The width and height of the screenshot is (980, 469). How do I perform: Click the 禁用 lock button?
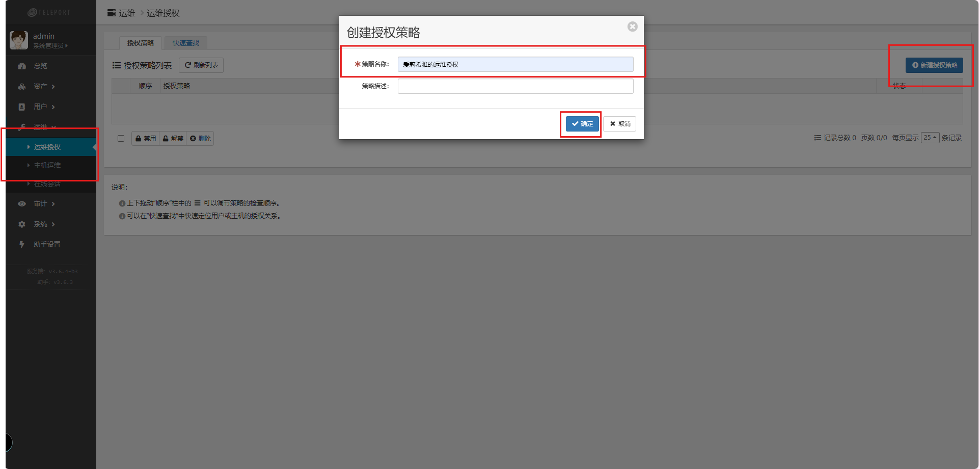tap(146, 138)
